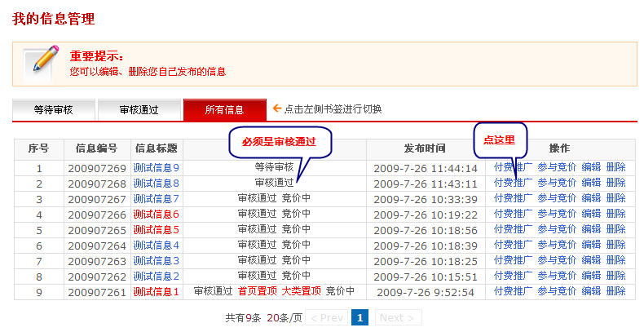Open the 测试信息6 red title link
This screenshot has height=332, width=644.
click(156, 214)
